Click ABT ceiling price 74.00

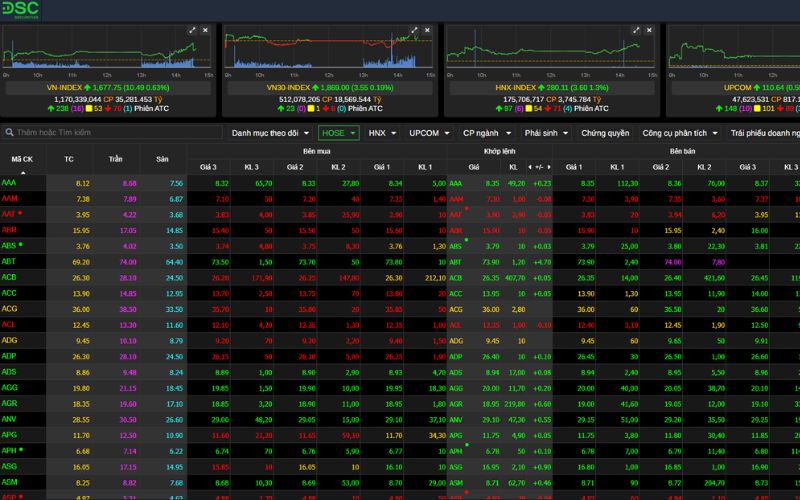click(128, 262)
